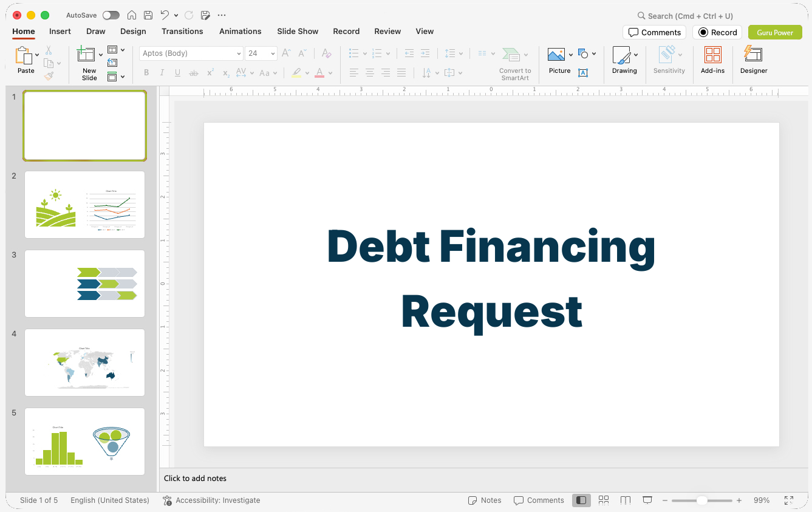
Task: Click the Format Painter brush icon
Action: point(49,76)
